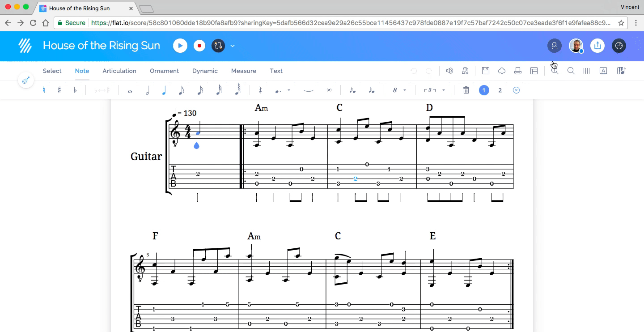Viewport: 644px width, 332px height.
Task: Click the enharmonic switch icon
Action: point(102,90)
